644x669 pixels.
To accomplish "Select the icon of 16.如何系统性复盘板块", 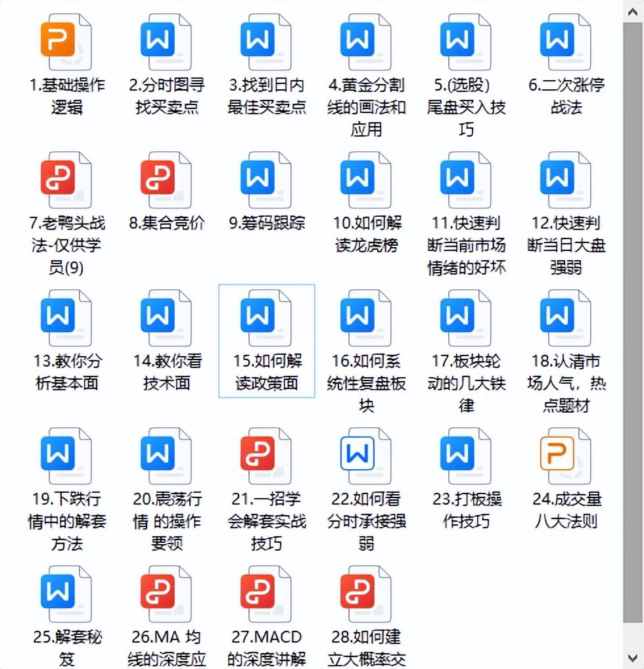I will click(366, 318).
